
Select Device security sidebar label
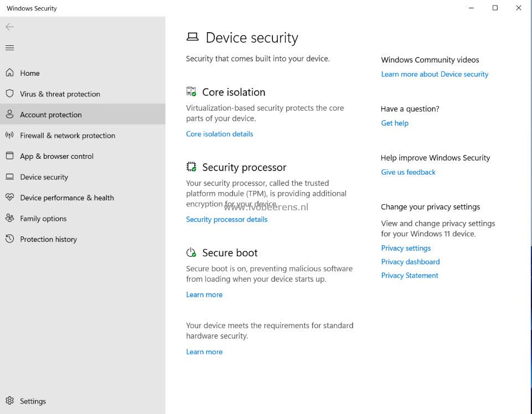point(44,177)
